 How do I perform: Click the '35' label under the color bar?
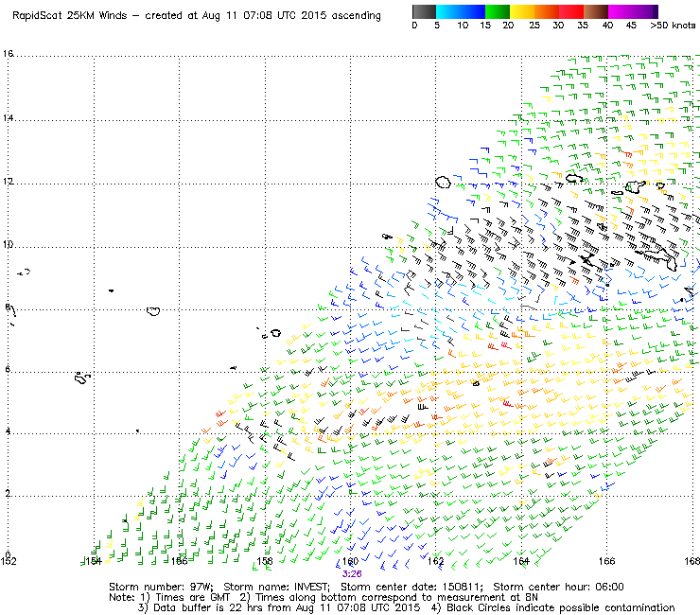click(x=583, y=26)
